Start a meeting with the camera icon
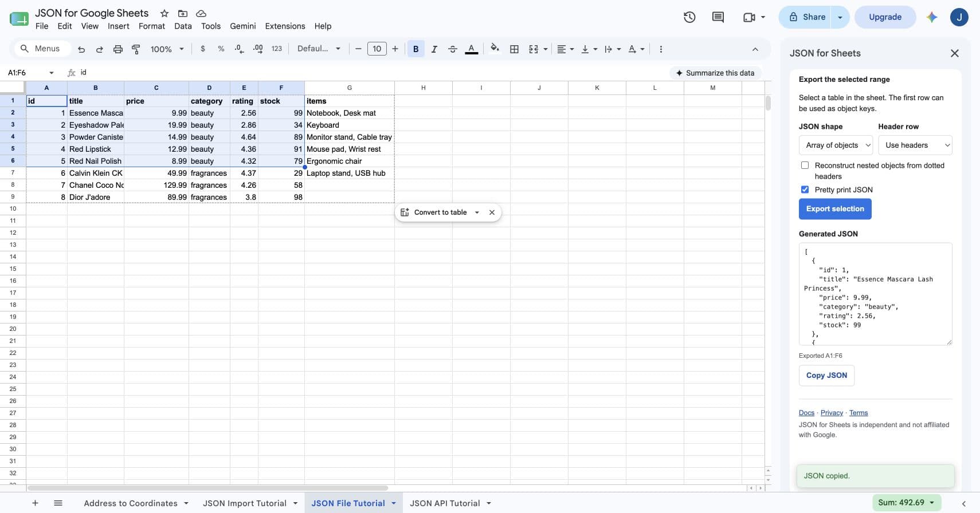The height and width of the screenshot is (513, 980). 749,17
